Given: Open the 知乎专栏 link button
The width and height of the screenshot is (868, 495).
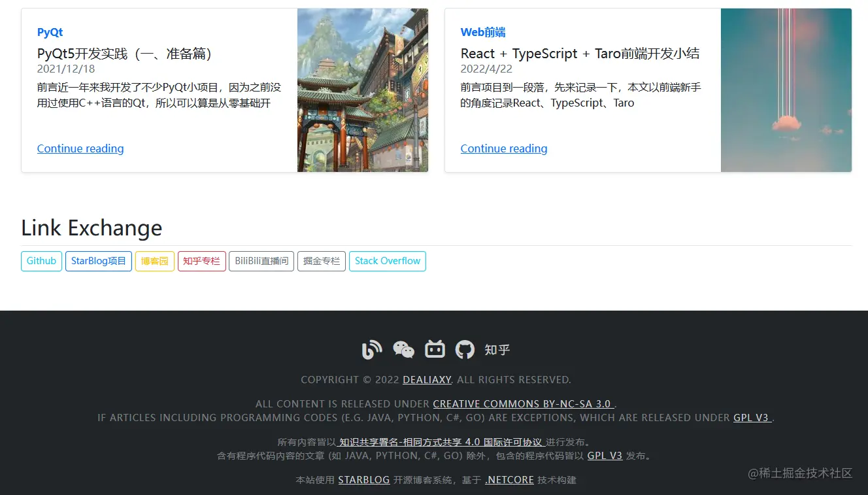Looking at the screenshot, I should click(201, 261).
